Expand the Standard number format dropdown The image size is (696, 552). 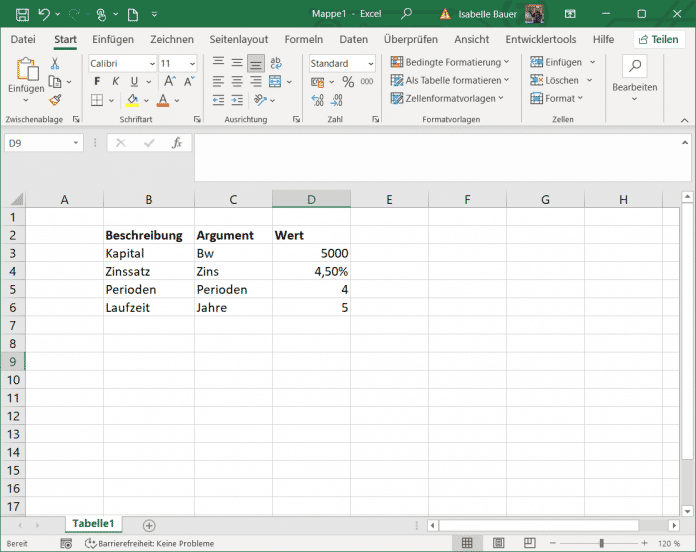click(369, 63)
